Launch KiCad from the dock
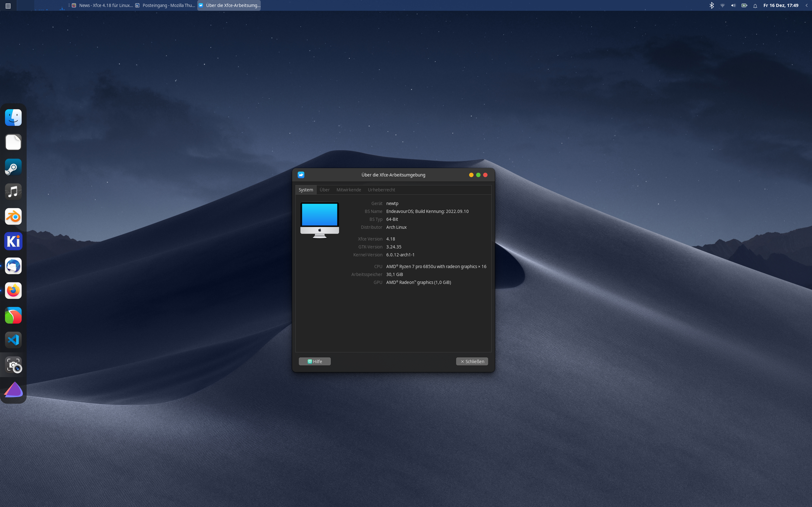 click(13, 241)
